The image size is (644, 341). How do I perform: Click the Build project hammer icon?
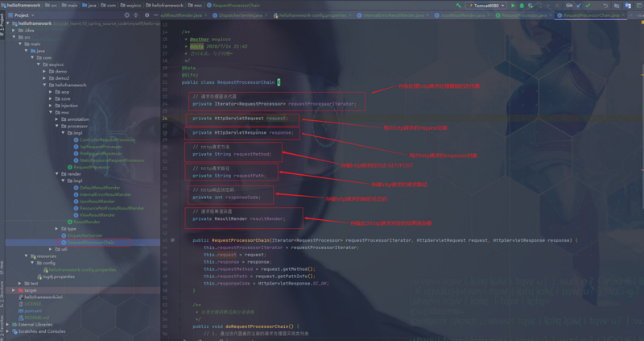[x=458, y=6]
